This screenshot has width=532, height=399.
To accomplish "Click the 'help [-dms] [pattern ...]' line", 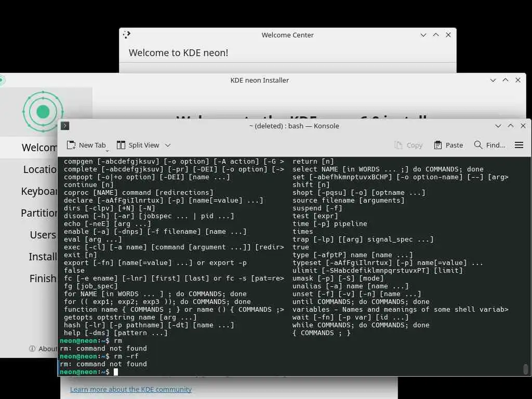I will tap(116, 333).
